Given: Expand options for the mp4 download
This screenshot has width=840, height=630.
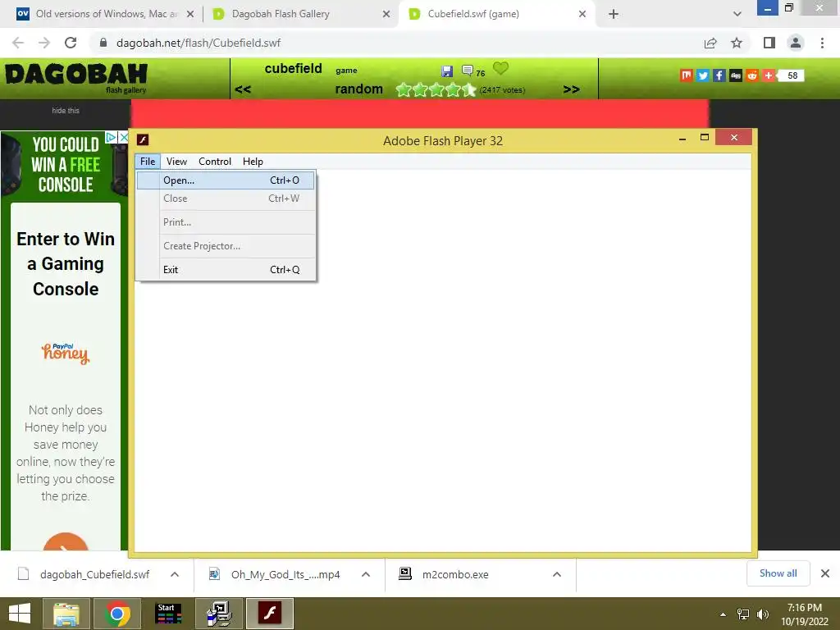Looking at the screenshot, I should pos(366,574).
